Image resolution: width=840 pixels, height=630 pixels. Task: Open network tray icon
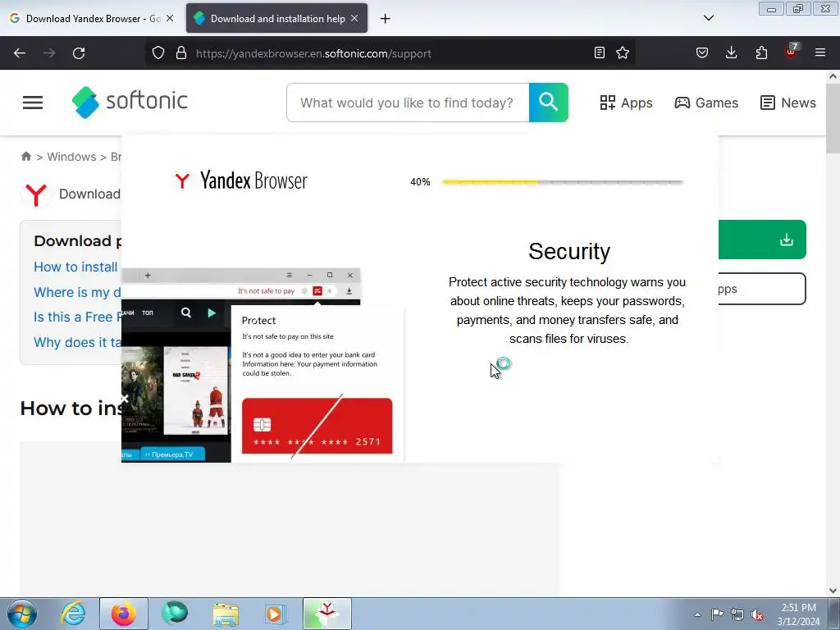pyautogui.click(x=737, y=614)
